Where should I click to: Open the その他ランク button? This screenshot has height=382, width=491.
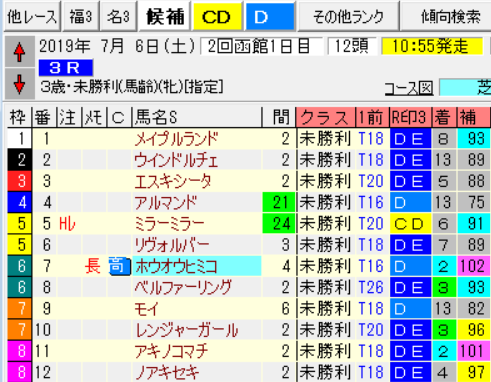pos(348,17)
